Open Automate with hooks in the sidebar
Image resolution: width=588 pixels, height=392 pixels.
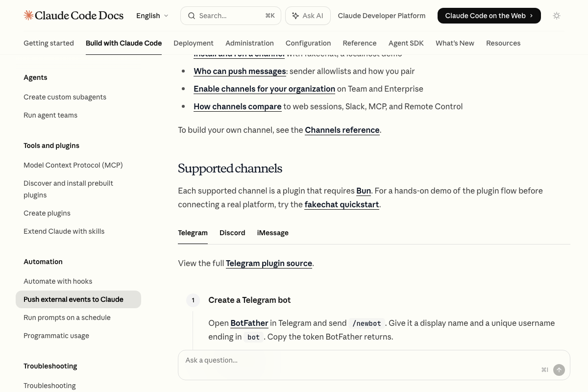coord(58,281)
